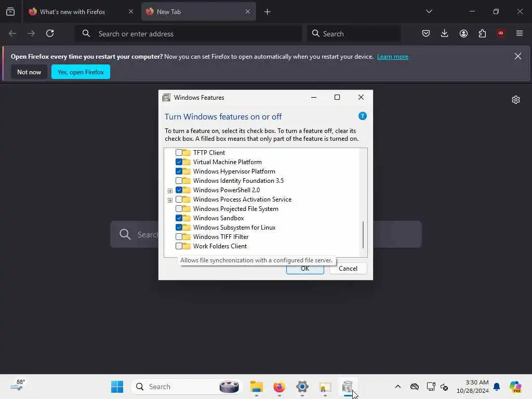
Task: Close the What's new with Firefox tab
Action: (130, 11)
